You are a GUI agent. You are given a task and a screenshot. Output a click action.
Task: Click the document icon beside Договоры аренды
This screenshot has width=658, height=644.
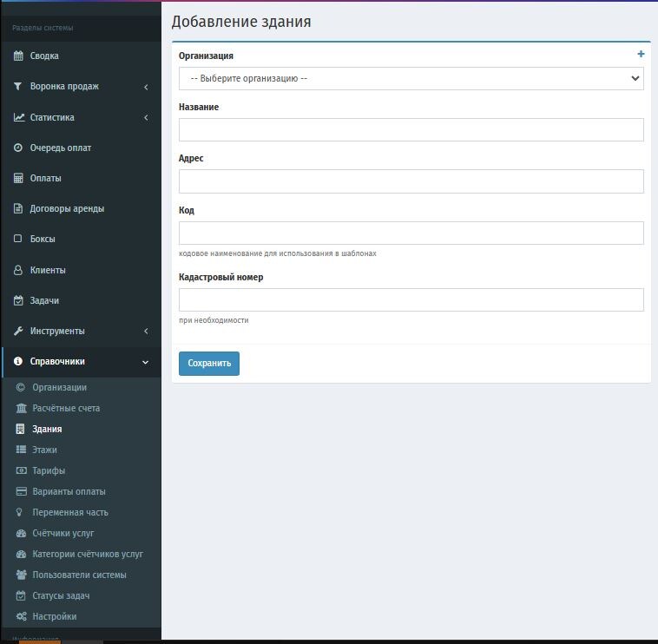[x=18, y=208]
